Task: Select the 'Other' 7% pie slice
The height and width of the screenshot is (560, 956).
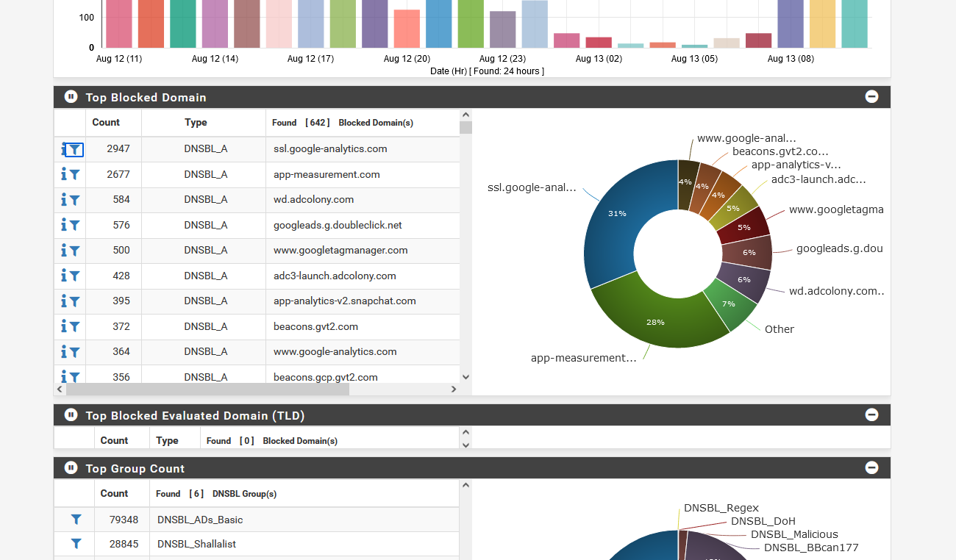Action: coord(728,304)
